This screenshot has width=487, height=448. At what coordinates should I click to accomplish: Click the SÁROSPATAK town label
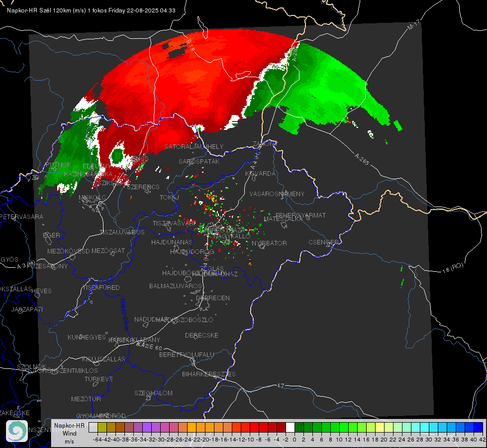coord(199,161)
